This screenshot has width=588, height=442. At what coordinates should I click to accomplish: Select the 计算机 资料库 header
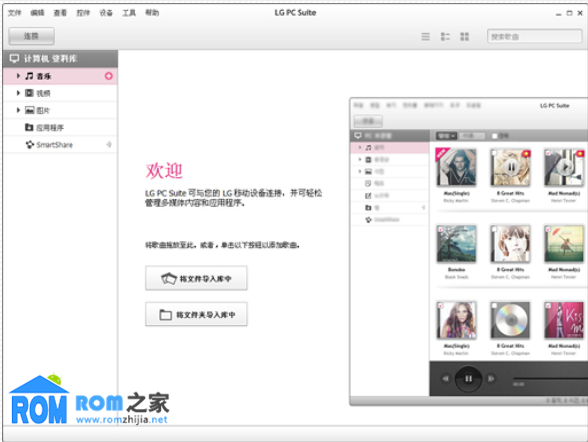pyautogui.click(x=60, y=58)
